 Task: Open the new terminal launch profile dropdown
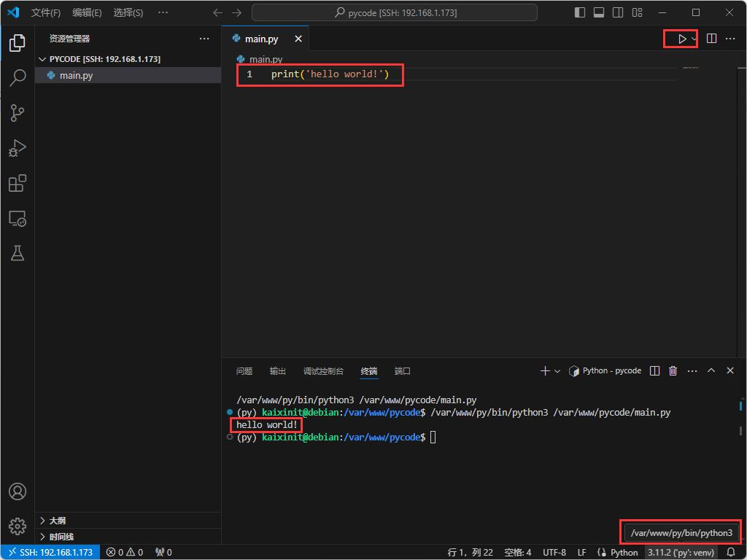click(x=557, y=371)
